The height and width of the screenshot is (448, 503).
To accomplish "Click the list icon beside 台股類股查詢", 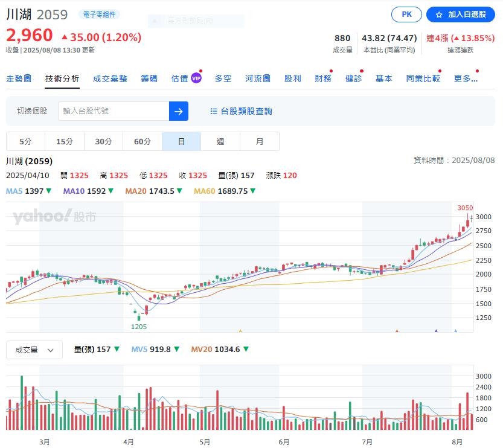I will pos(214,110).
